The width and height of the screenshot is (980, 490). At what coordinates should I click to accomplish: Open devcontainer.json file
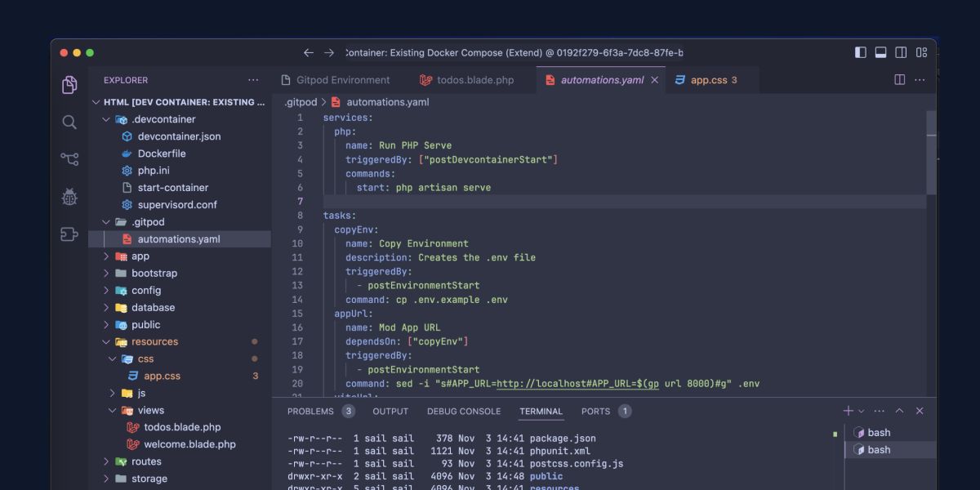[180, 136]
